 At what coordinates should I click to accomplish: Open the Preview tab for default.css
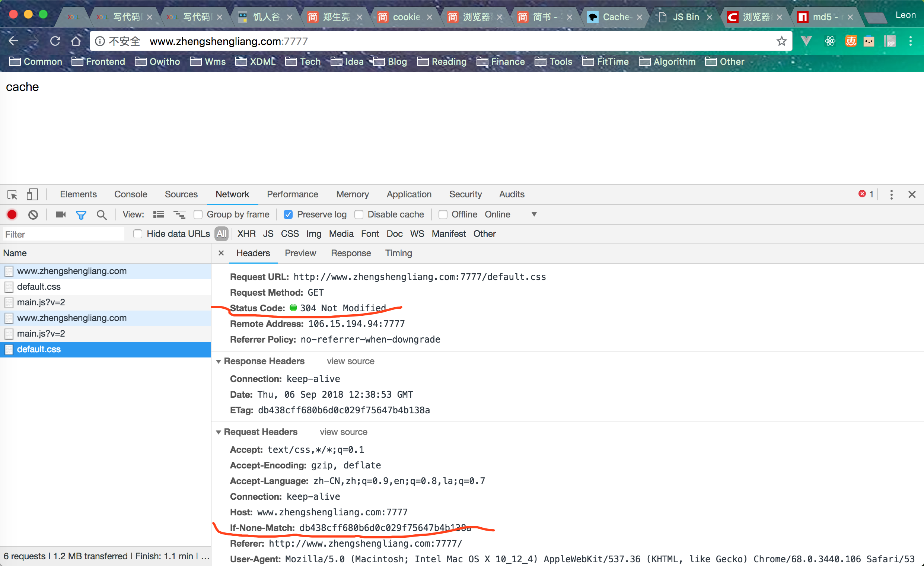(x=300, y=253)
